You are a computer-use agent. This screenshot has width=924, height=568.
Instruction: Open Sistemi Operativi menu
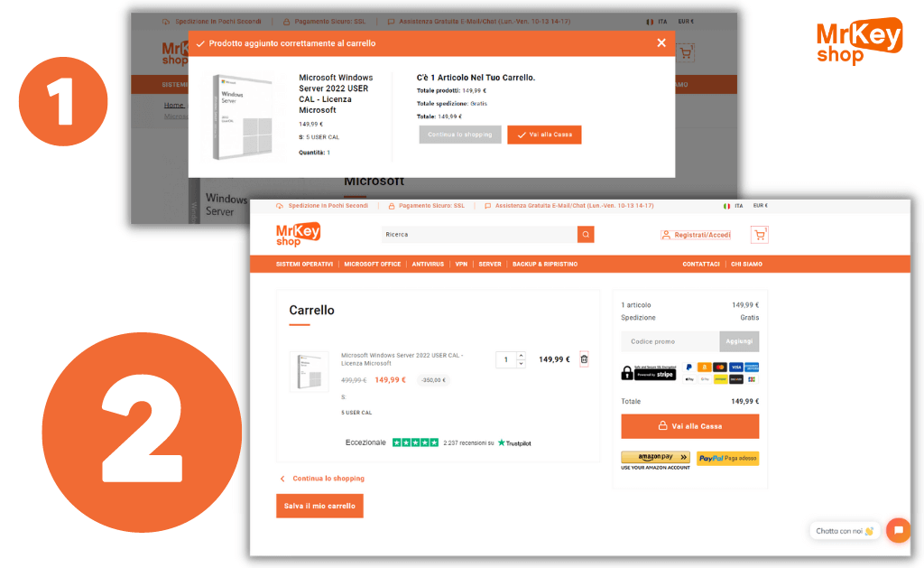(304, 265)
